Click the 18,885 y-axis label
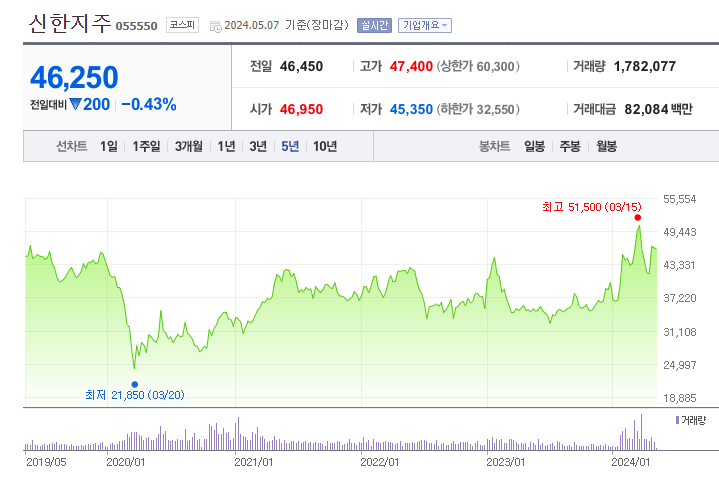The width and height of the screenshot is (719, 478). coord(680,398)
